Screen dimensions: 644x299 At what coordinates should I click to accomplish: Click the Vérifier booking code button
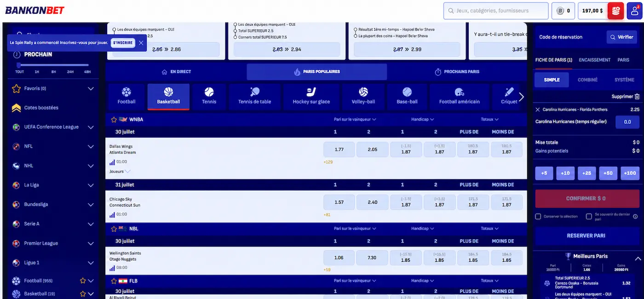click(621, 37)
